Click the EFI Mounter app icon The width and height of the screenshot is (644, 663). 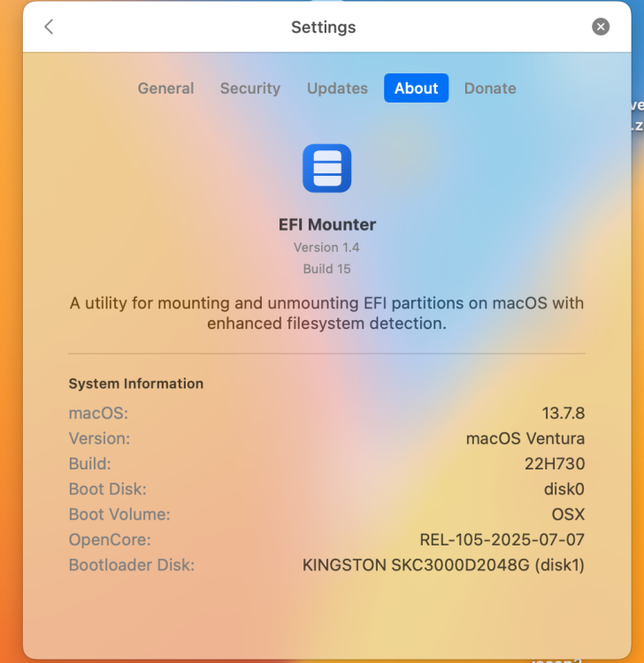(x=326, y=168)
